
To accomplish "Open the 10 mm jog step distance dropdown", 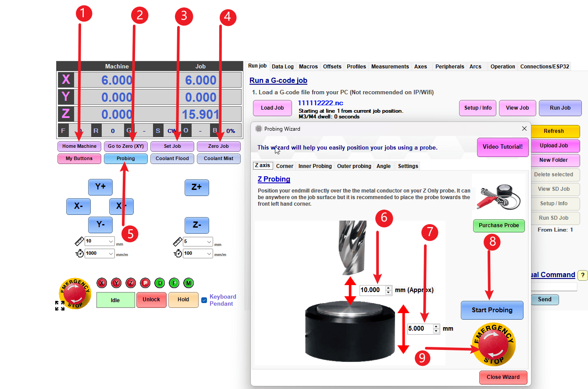I will point(100,241).
